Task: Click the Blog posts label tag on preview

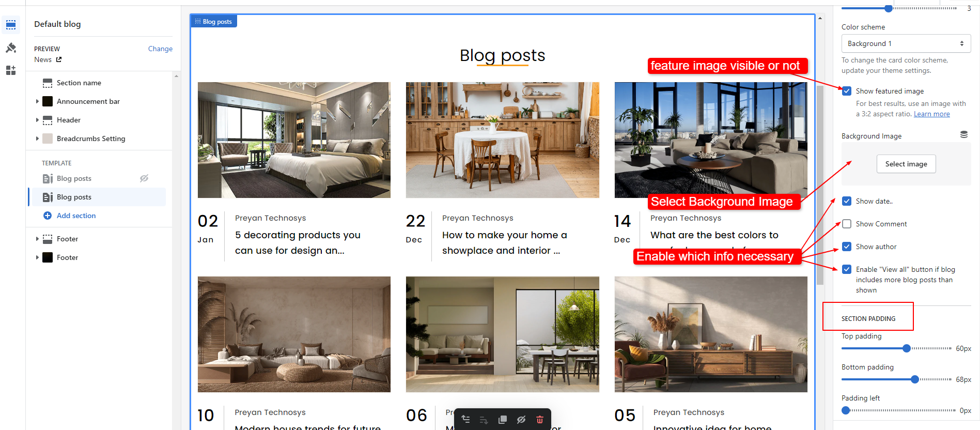Action: point(214,21)
